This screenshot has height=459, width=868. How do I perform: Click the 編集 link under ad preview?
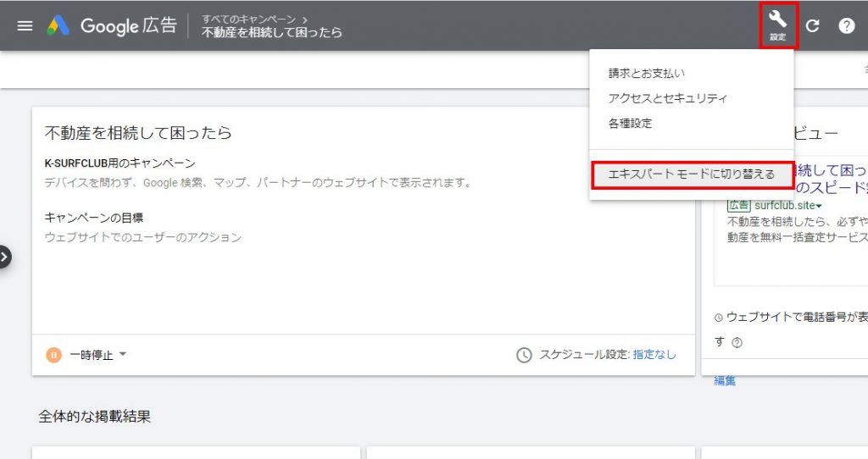[x=725, y=380]
